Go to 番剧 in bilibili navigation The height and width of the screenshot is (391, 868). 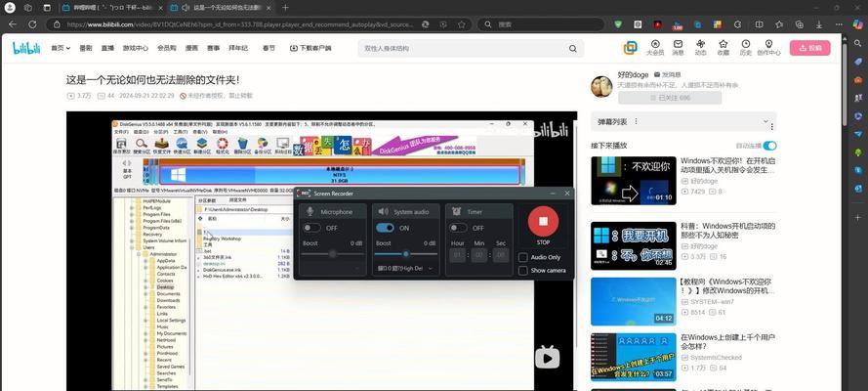[x=86, y=48]
